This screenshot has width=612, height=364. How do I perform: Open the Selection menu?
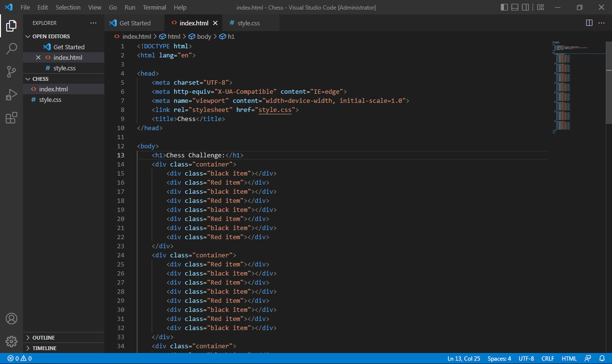[68, 7]
